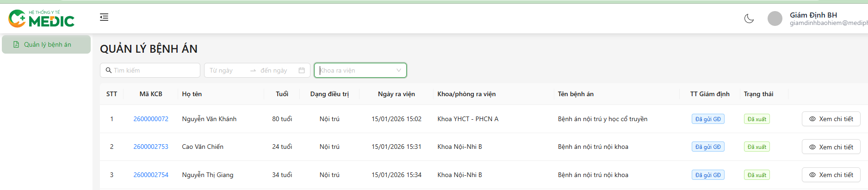868x190 pixels.
Task: Expand the Khoa ra viện dropdown
Action: [356, 70]
